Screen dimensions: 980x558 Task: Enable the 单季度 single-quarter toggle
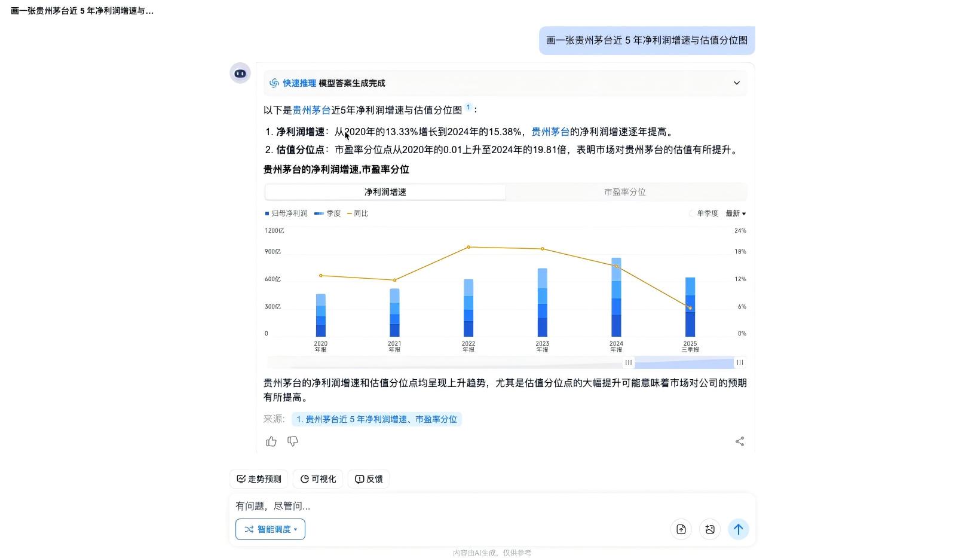click(x=703, y=213)
